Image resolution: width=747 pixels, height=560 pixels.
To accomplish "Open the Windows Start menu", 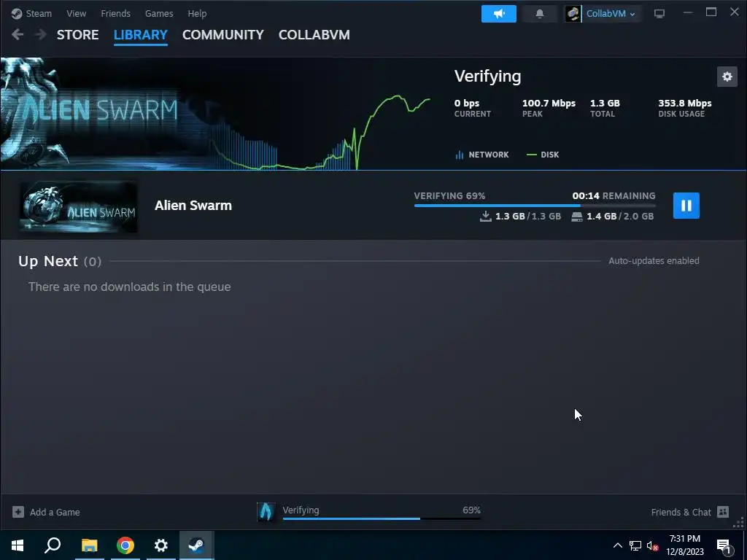I will (x=18, y=545).
